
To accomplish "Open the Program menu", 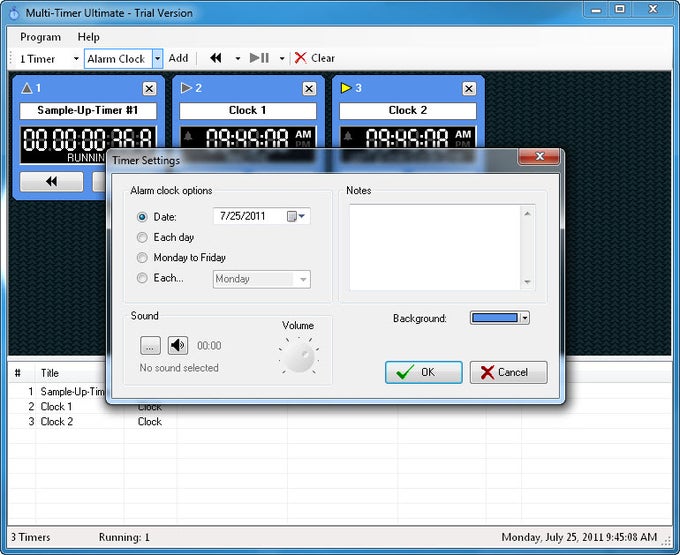I will tap(40, 37).
